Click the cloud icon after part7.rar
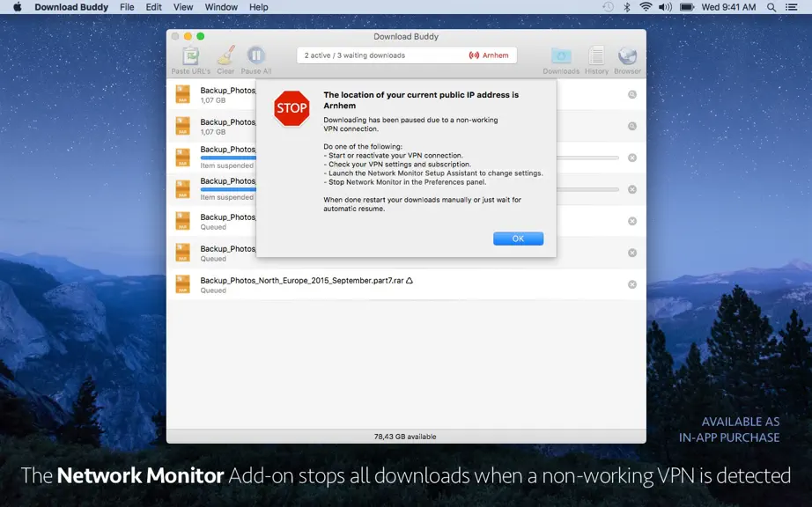Image resolution: width=812 pixels, height=507 pixels. pos(410,281)
